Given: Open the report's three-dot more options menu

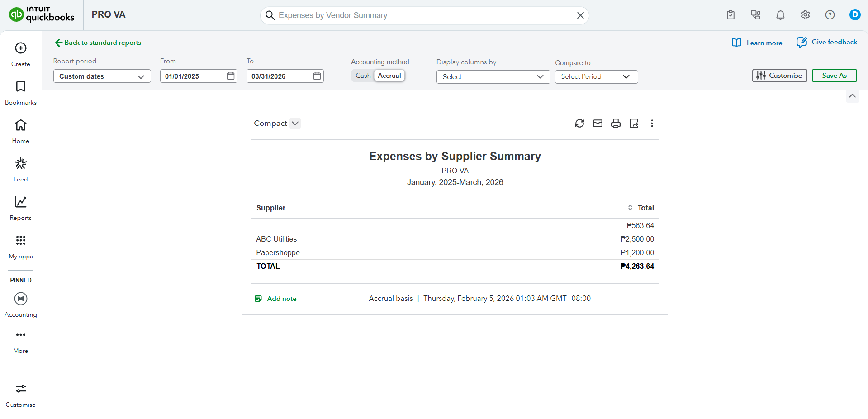Looking at the screenshot, I should pyautogui.click(x=652, y=124).
